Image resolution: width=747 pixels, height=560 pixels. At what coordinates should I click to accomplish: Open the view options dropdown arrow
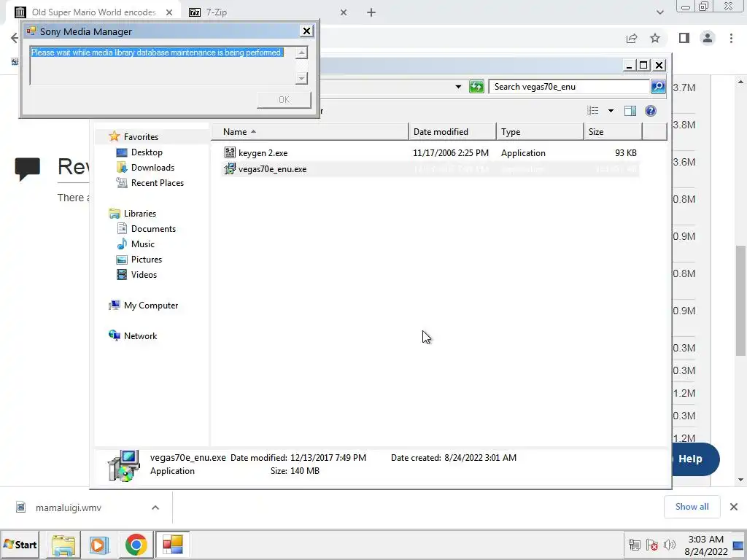611,111
